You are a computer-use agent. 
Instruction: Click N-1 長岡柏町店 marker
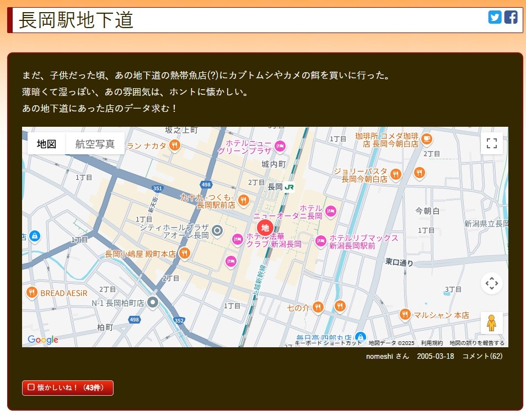coord(153,302)
